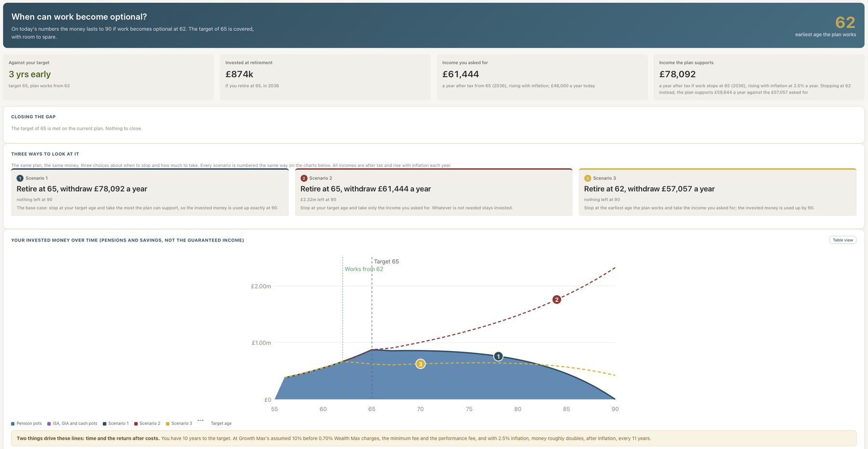Click the large 62 earliest age figure

(x=845, y=22)
